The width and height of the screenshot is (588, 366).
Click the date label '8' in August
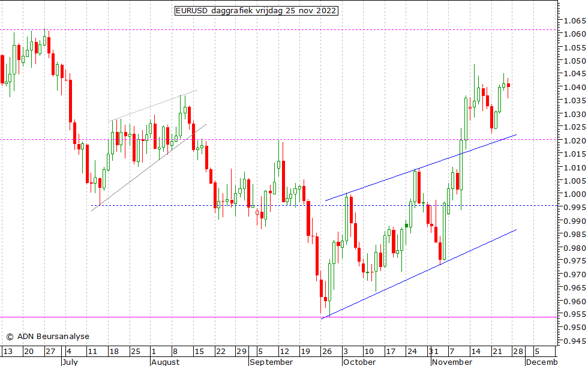tap(175, 352)
